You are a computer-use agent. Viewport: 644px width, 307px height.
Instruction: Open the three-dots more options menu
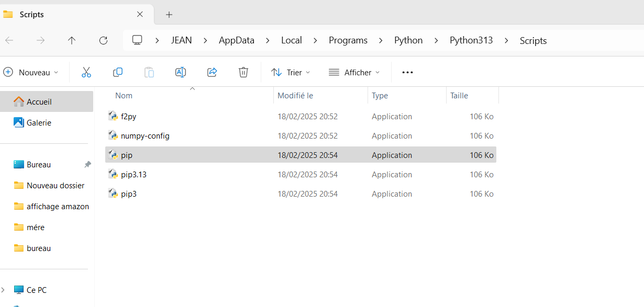[407, 73]
